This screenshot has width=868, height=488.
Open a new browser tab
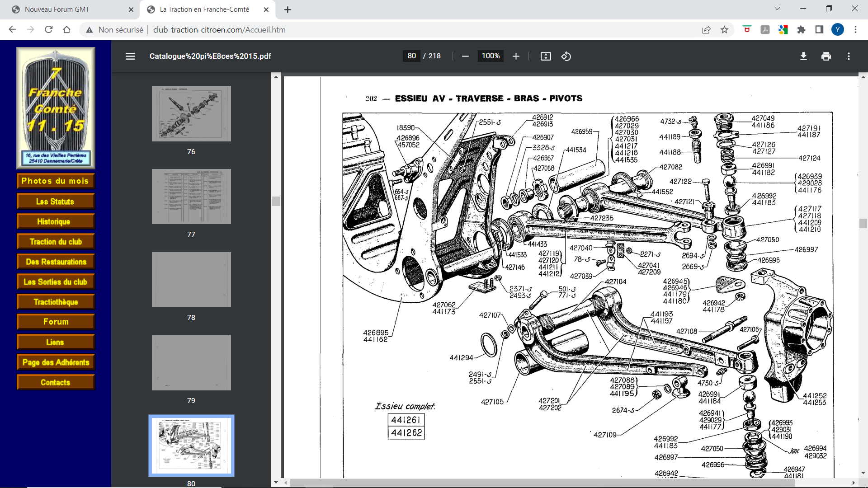(x=288, y=9)
